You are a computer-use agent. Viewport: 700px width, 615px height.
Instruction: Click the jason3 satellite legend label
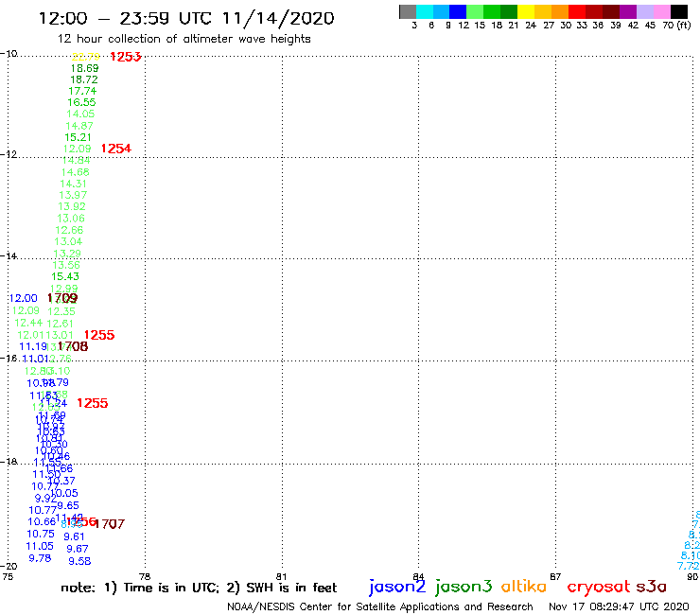pyautogui.click(x=464, y=587)
